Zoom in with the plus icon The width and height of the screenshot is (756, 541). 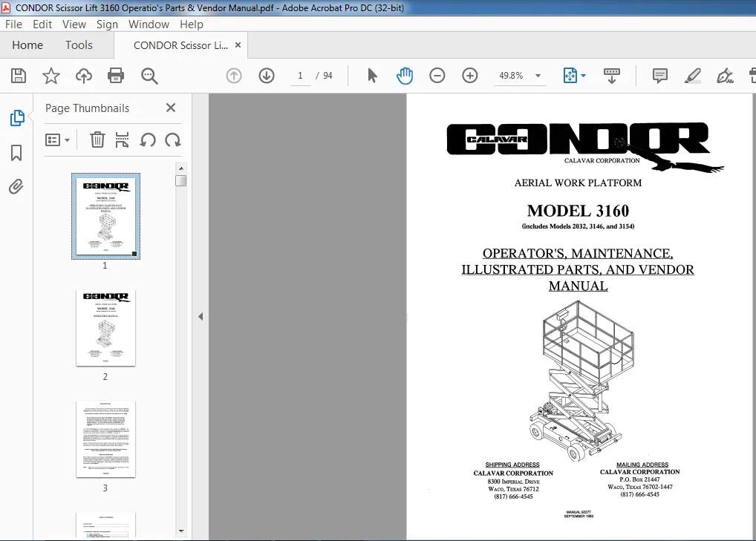470,76
